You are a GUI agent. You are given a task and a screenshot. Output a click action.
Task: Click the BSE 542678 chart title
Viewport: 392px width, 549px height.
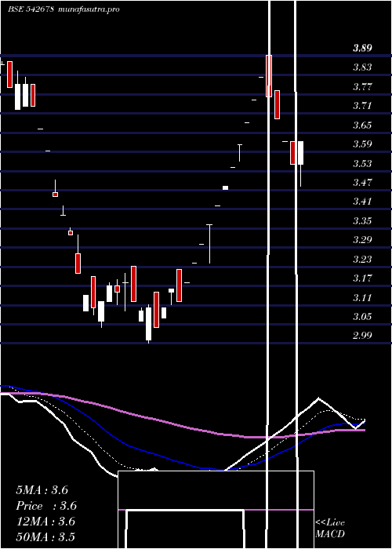point(31,9)
